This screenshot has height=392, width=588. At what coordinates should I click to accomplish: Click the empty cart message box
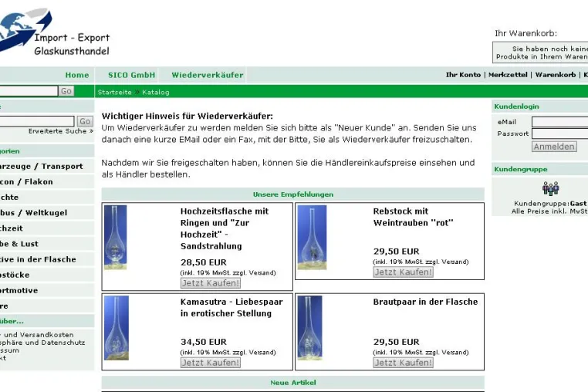click(540, 52)
